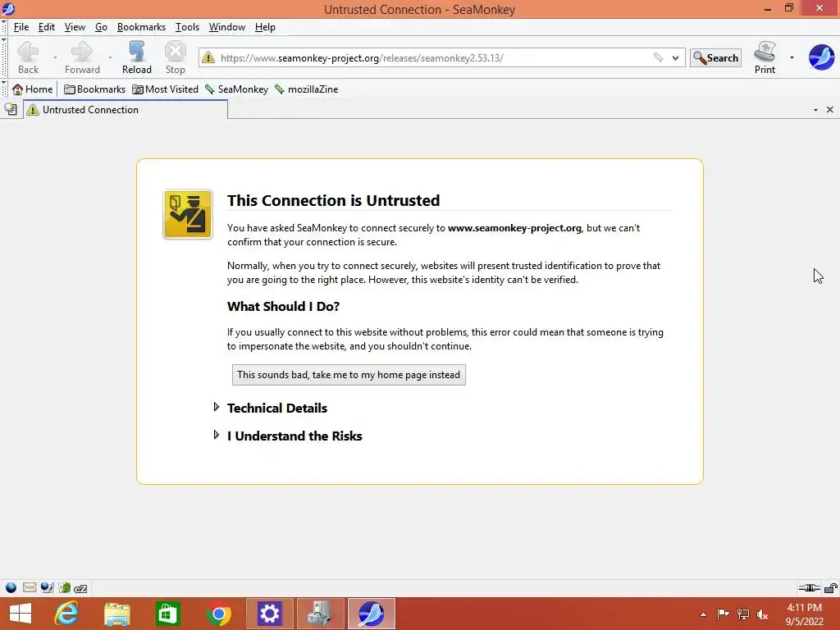Open Composer icon in status bar
The image size is (840, 630).
point(47,587)
